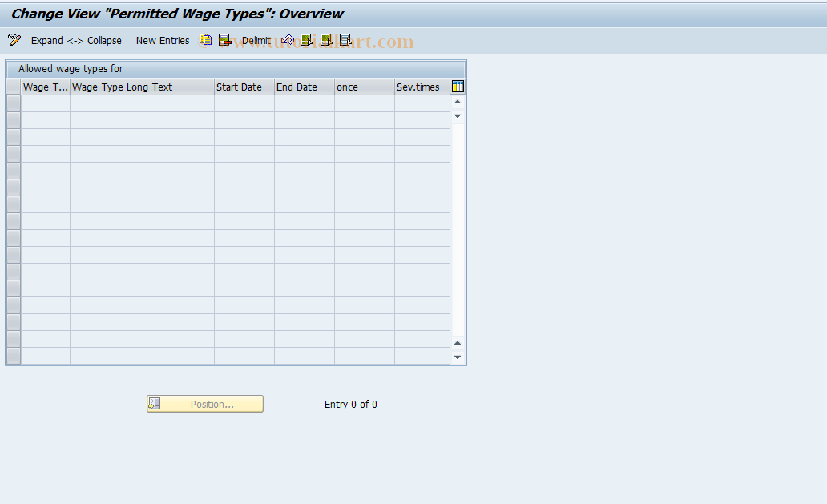The image size is (827, 504).
Task: Click scroll-down arrow just below the top up arrow
Action: click(x=458, y=116)
